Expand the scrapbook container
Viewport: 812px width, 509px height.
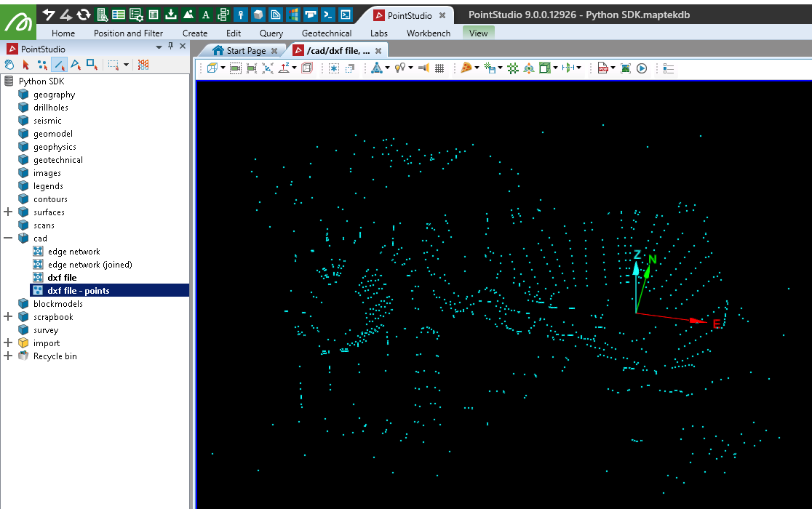tap(8, 316)
